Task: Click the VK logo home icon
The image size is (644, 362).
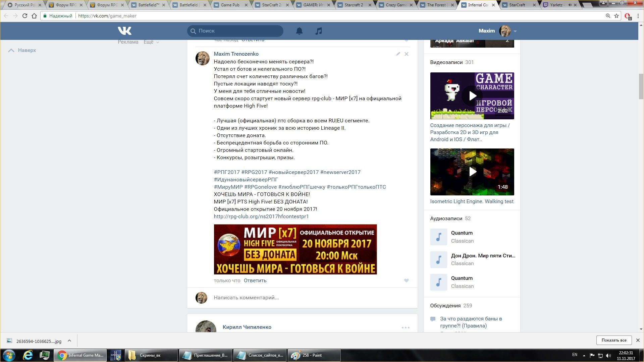Action: [x=124, y=31]
